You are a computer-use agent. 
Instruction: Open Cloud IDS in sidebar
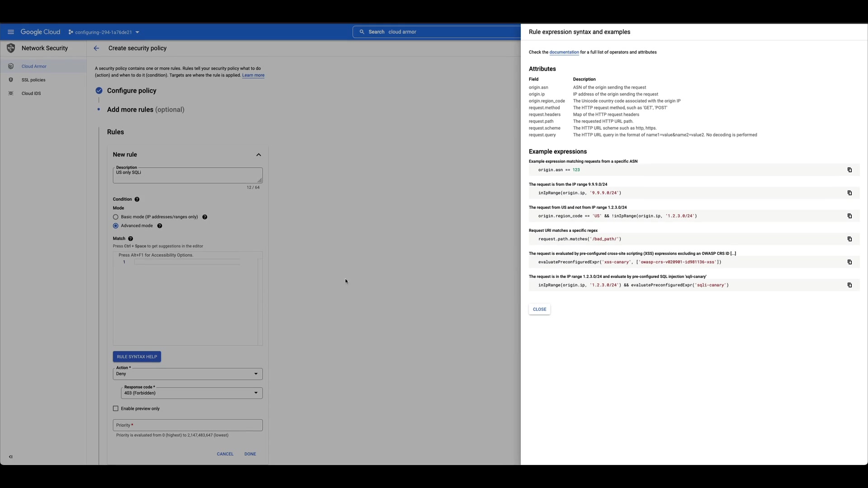click(x=31, y=94)
